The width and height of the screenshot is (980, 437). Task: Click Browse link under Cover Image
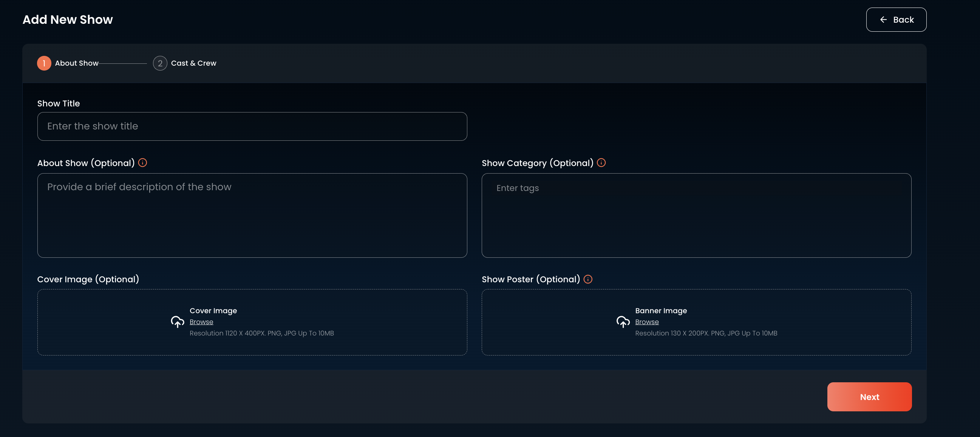click(201, 322)
